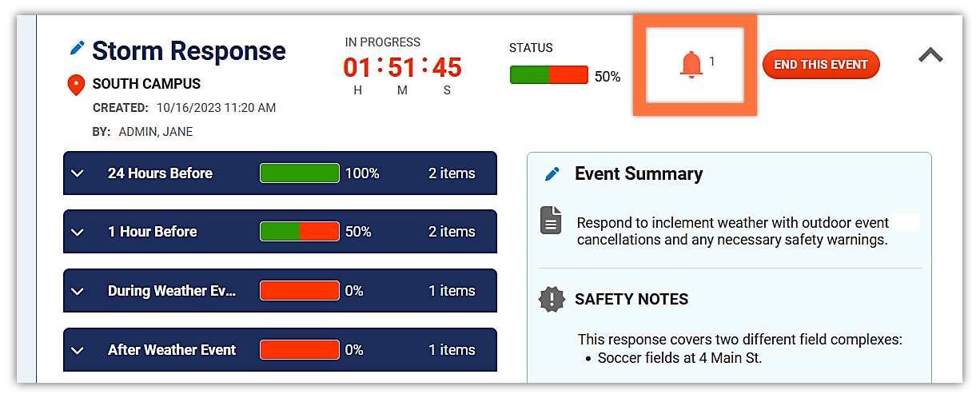This screenshot has height=398, width=980.
Task: Click the SOUTH CAMPUS location label
Action: point(146,84)
